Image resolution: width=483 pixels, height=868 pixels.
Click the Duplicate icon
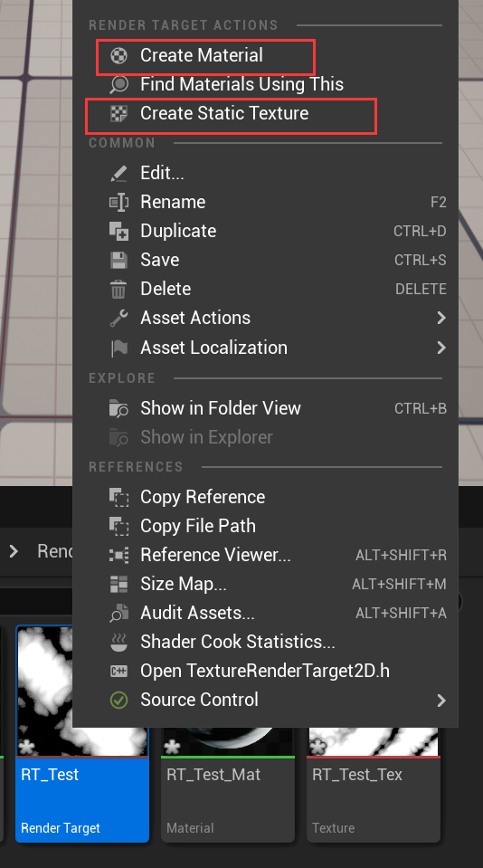[x=118, y=231]
